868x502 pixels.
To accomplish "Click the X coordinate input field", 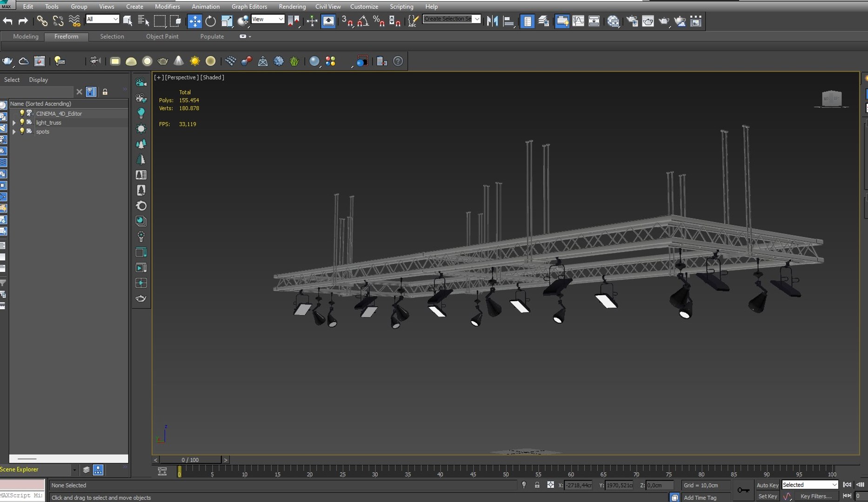I will [578, 485].
